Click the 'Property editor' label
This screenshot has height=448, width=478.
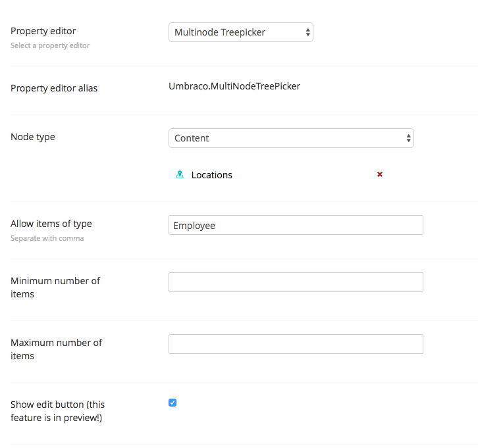tap(43, 31)
